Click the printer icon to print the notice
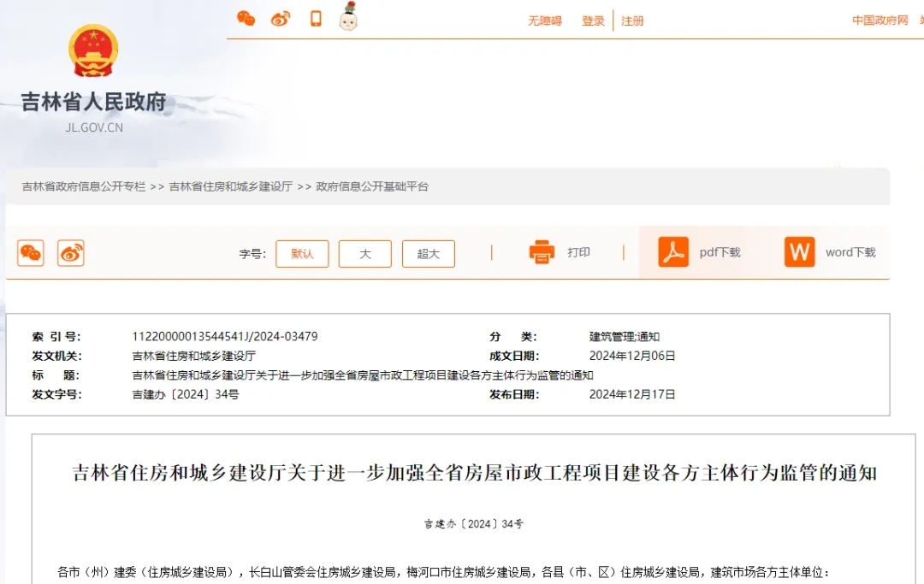The image size is (924, 584). (542, 251)
